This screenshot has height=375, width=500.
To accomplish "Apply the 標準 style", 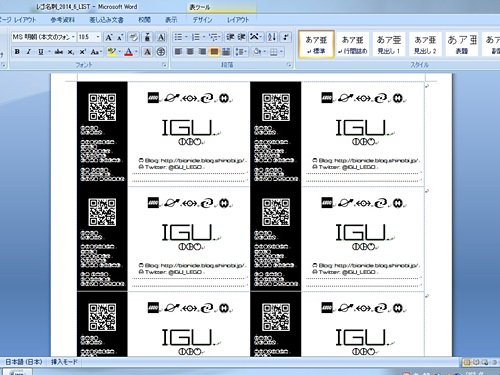I will (x=316, y=44).
